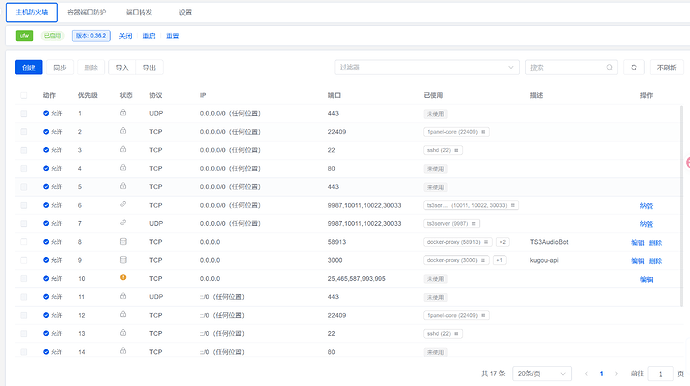Check the box for priority 3 port 22 row

23,150
